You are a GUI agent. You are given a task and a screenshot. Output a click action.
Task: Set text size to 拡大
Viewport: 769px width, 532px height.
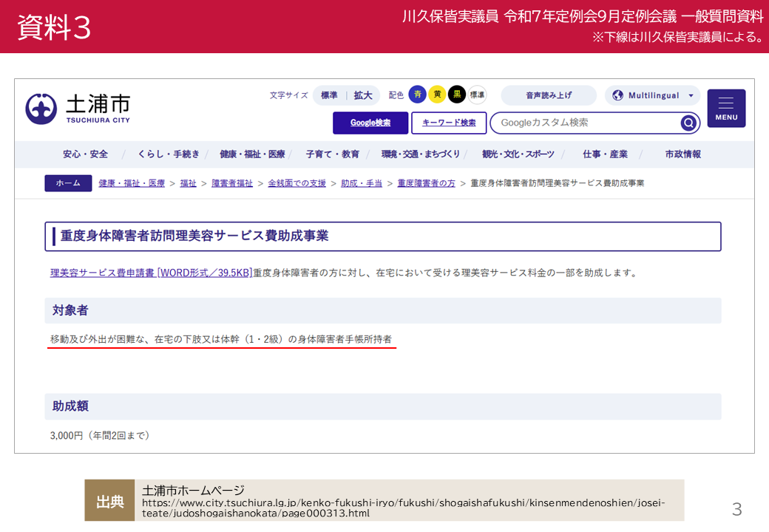363,95
